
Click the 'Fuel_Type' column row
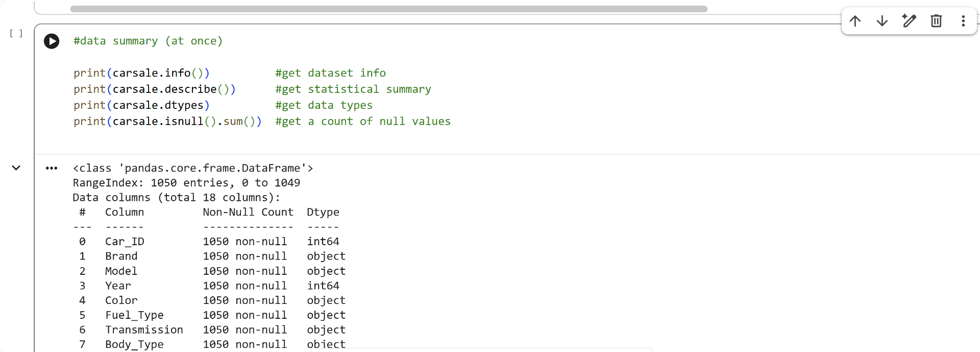[x=212, y=315]
